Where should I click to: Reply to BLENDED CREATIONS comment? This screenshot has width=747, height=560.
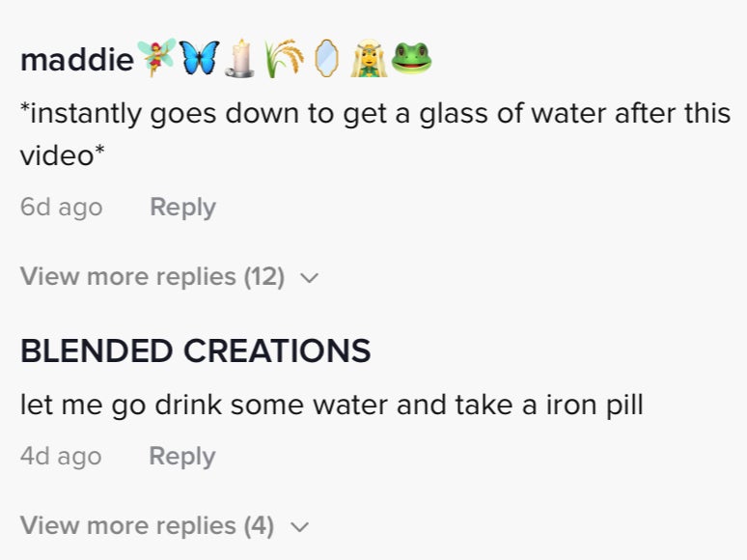click(182, 456)
